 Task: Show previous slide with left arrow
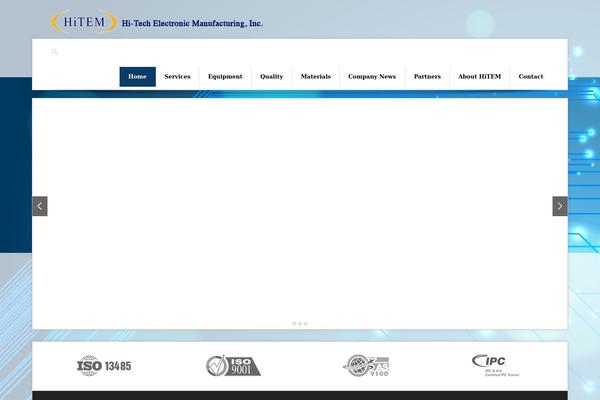pyautogui.click(x=40, y=206)
